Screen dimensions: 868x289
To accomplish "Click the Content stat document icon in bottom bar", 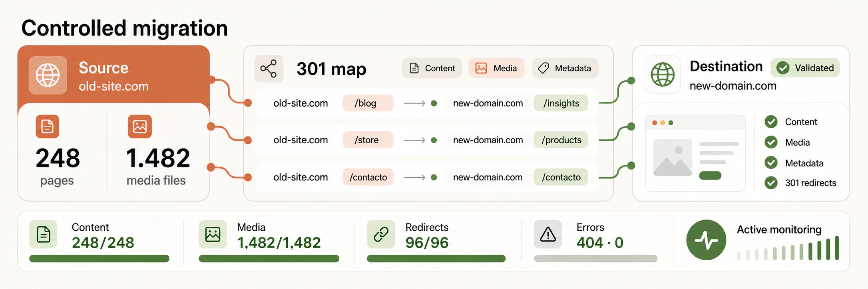I will pyautogui.click(x=43, y=234).
